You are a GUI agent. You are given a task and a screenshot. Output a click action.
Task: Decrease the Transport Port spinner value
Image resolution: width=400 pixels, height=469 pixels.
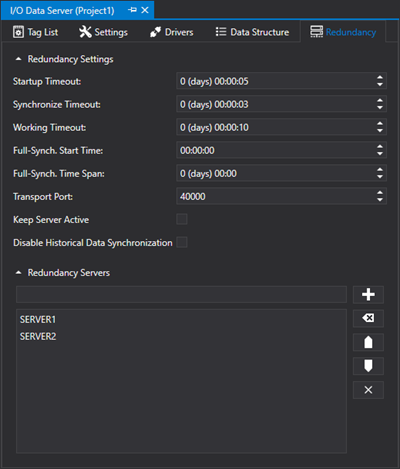[x=380, y=200]
